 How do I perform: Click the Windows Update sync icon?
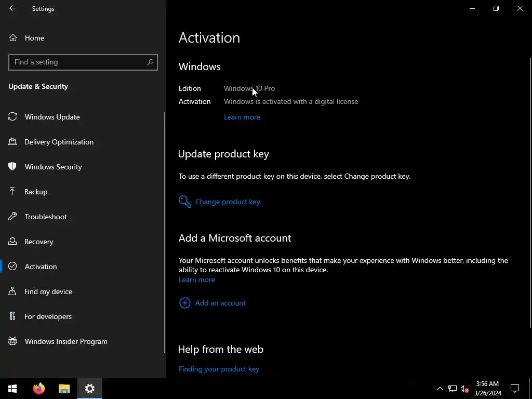tap(12, 117)
